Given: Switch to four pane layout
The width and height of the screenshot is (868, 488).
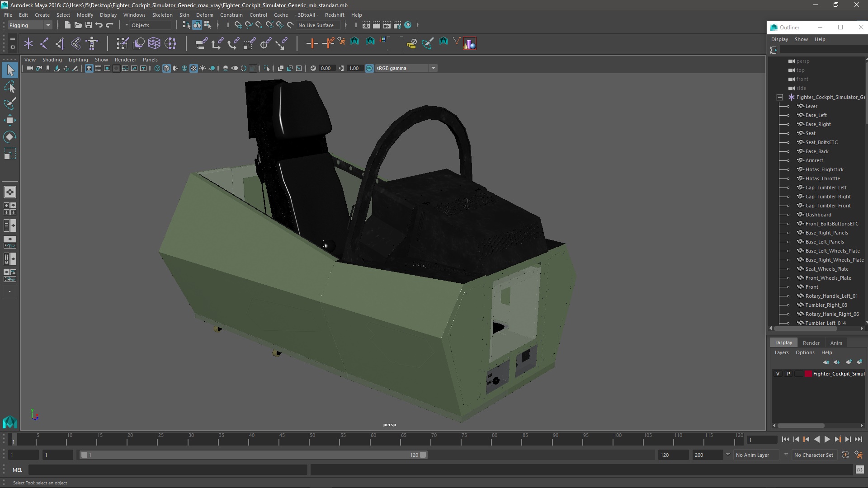Looking at the screenshot, I should (10, 209).
